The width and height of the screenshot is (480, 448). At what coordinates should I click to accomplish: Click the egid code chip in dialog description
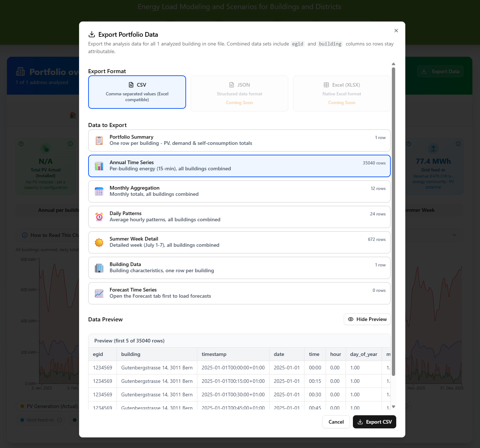298,44
